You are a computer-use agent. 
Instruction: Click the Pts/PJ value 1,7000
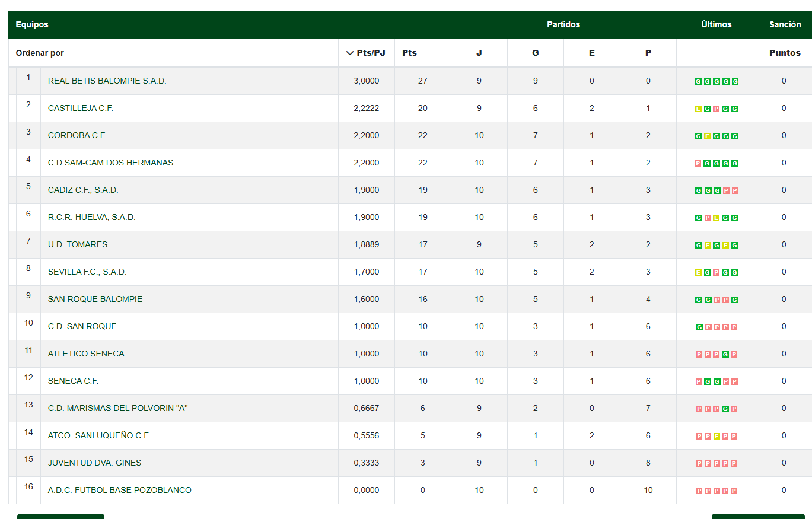click(x=367, y=272)
